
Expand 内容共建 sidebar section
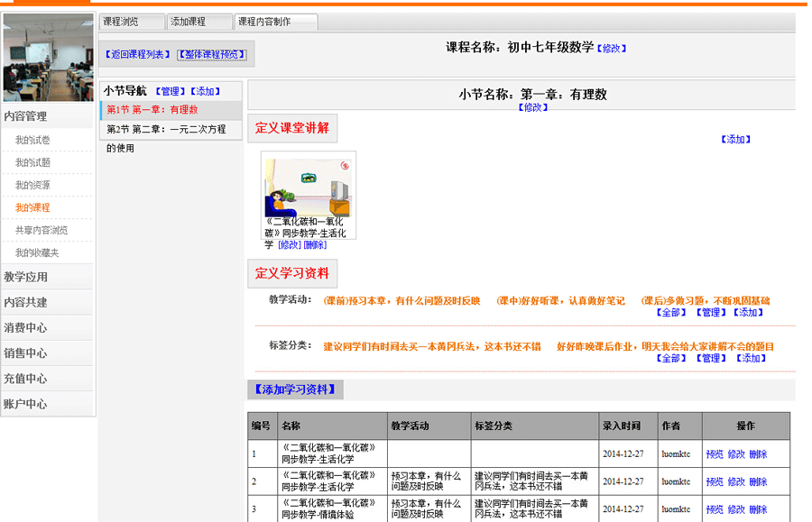tap(26, 302)
